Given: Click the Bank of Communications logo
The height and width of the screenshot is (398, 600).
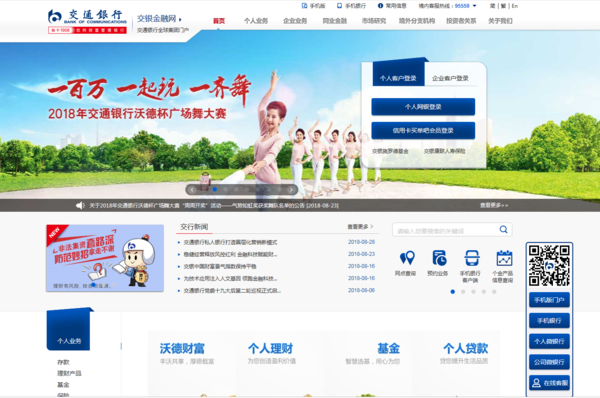Looking at the screenshot, I should click(87, 21).
